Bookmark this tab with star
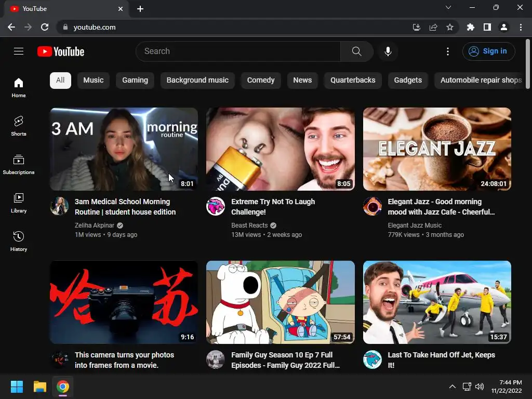Image resolution: width=532 pixels, height=399 pixels. (x=450, y=27)
